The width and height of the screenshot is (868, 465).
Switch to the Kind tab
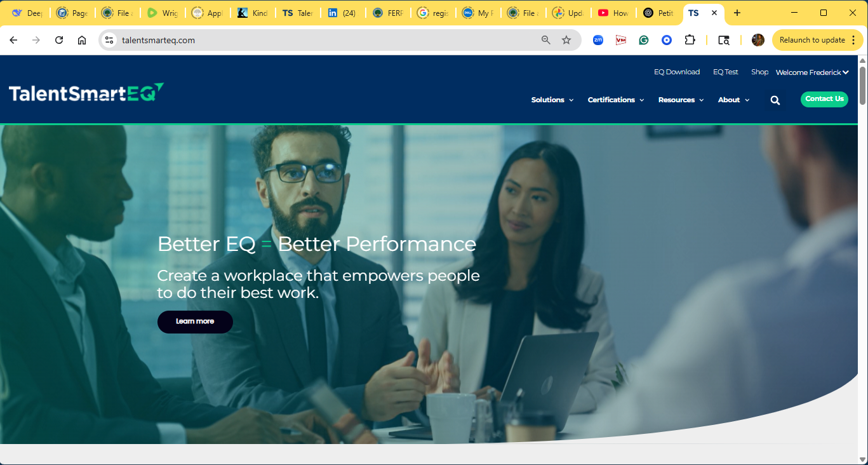[x=253, y=13]
